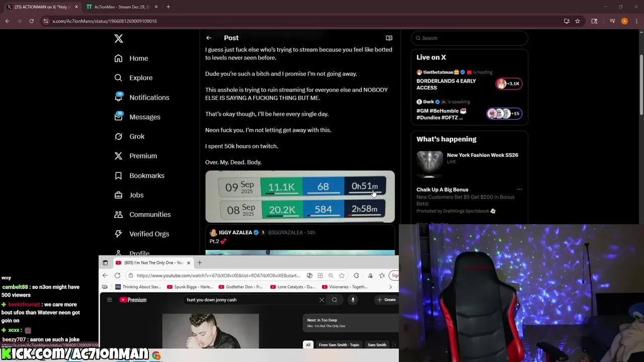Click install app icon in Chrome address bar
Screen dimensions: 644x362
567,21
